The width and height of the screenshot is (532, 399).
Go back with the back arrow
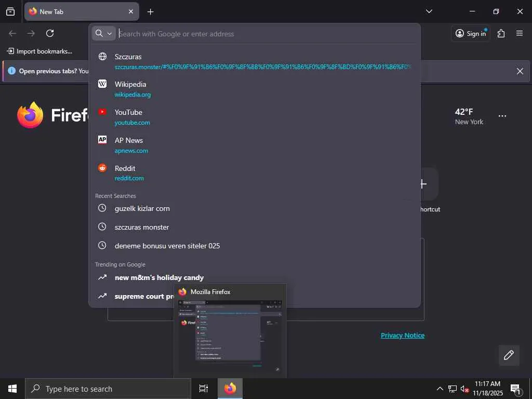pos(12,33)
